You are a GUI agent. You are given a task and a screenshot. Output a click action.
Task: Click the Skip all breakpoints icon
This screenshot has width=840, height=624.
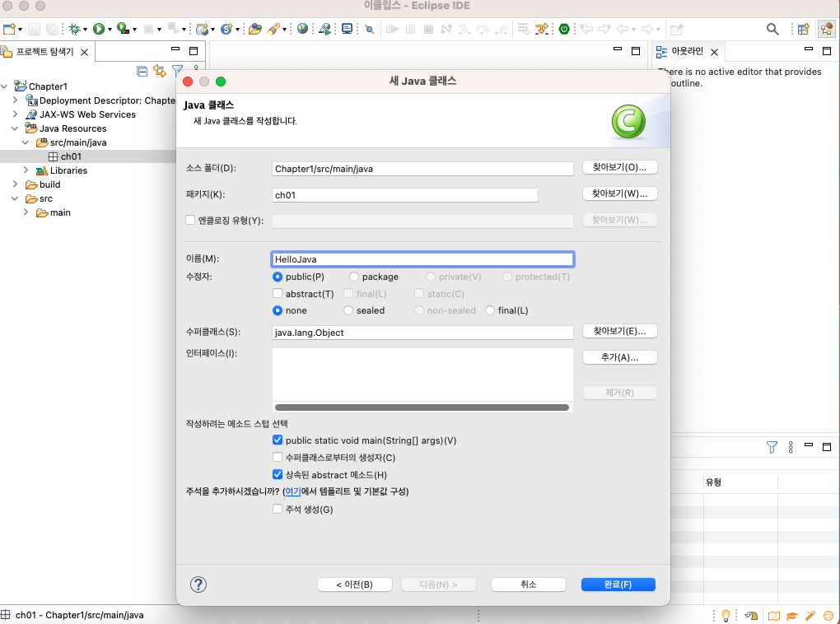pos(369,29)
